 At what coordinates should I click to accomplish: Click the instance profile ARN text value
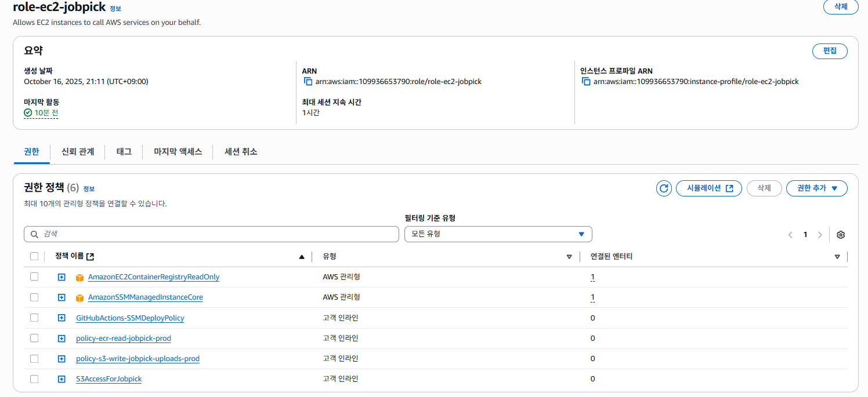point(696,82)
